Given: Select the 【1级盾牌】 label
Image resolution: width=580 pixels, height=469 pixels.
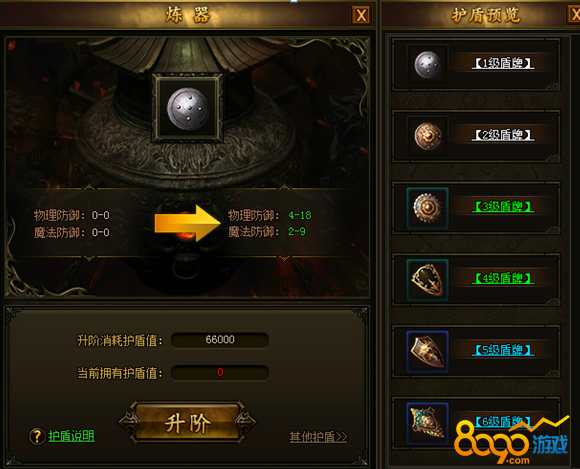Looking at the screenshot, I should (x=503, y=63).
